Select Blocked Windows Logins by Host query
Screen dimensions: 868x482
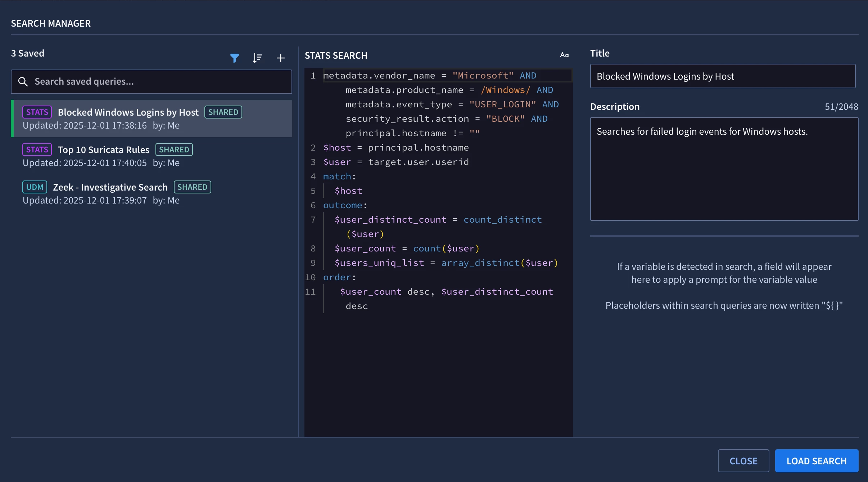coord(128,112)
